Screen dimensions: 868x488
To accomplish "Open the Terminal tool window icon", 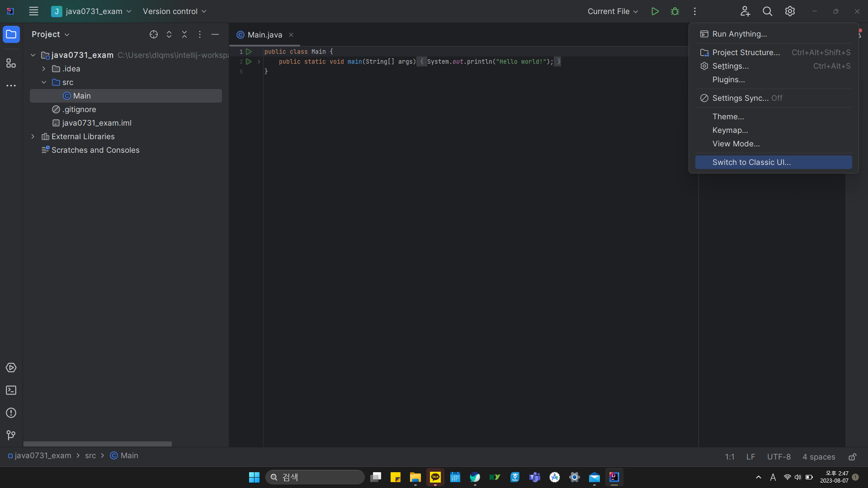I will click(11, 390).
